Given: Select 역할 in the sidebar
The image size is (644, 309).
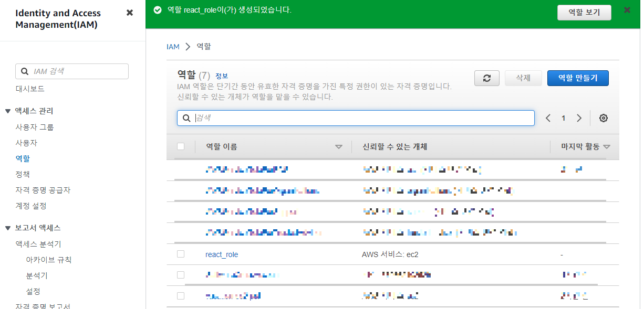Looking at the screenshot, I should (x=23, y=158).
